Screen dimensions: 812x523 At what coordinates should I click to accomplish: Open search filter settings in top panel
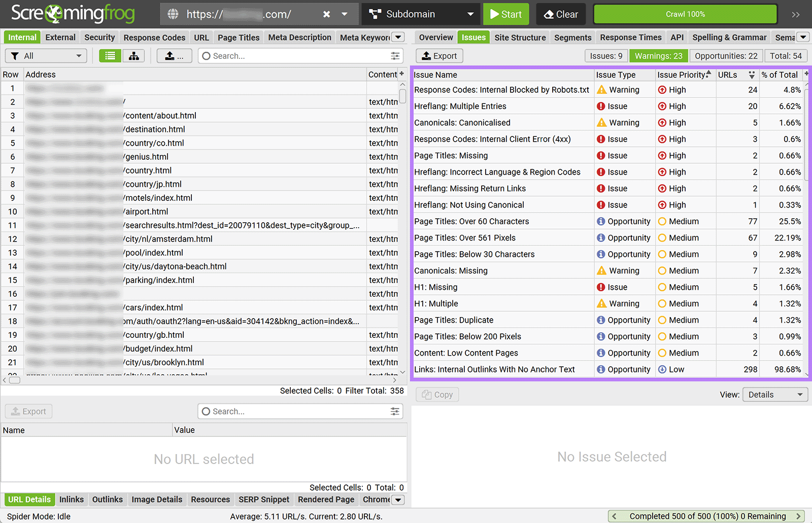coord(395,56)
